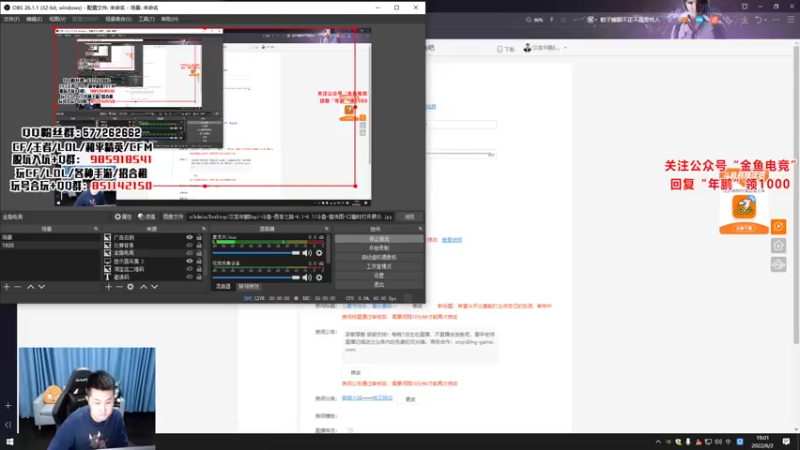Image resolution: width=800 pixels, height=450 pixels.
Task: Open selected source properties gear in Sources toolbar
Action: coord(131,287)
